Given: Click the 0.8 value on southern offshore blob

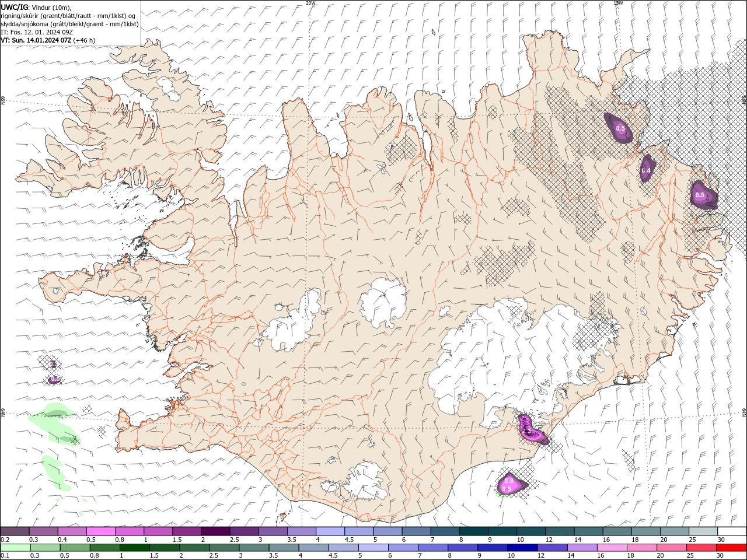Looking at the screenshot, I should coord(509,481).
